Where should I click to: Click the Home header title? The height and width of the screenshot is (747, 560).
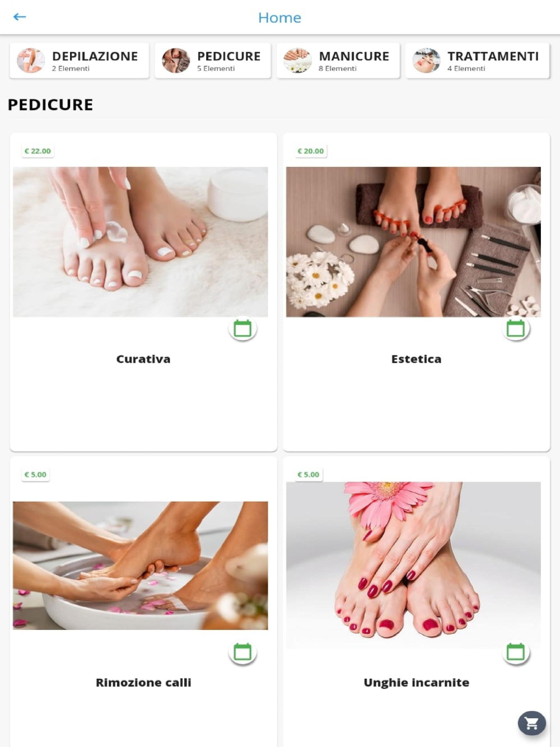pyautogui.click(x=279, y=17)
